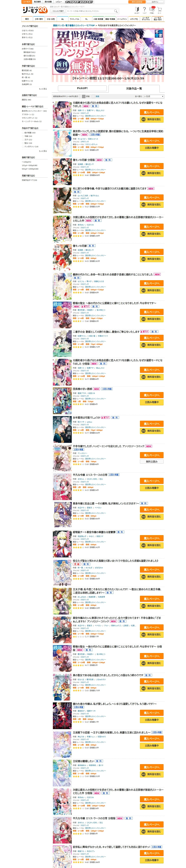Click 無料版を読む for 偽モノの花嫁 分冊版
Screen dimensions: 186x868
coord(152,173)
